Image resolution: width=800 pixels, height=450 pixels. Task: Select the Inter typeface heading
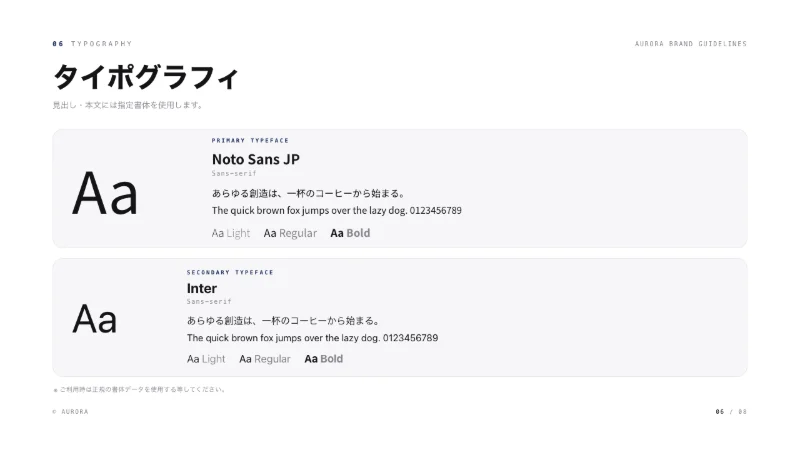pyautogui.click(x=202, y=288)
